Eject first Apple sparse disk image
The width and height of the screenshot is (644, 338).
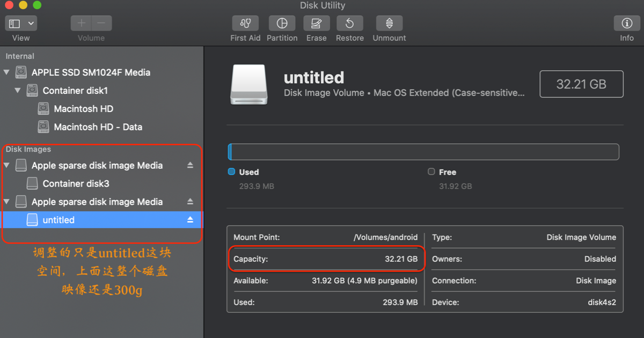coord(190,165)
